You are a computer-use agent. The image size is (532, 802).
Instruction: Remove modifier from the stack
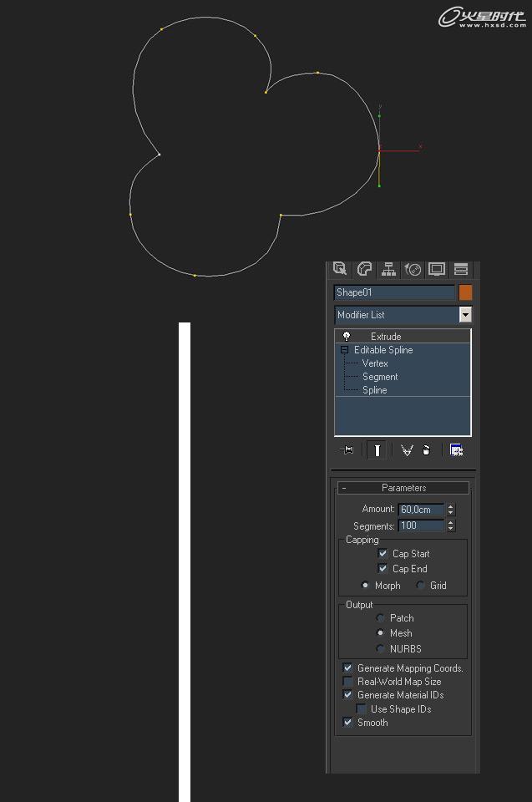click(426, 450)
